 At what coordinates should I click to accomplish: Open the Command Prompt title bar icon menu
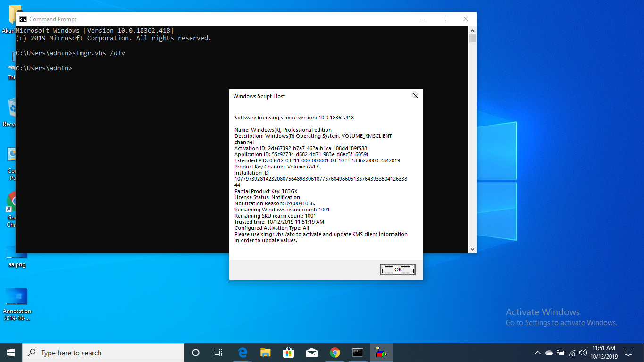[x=23, y=19]
